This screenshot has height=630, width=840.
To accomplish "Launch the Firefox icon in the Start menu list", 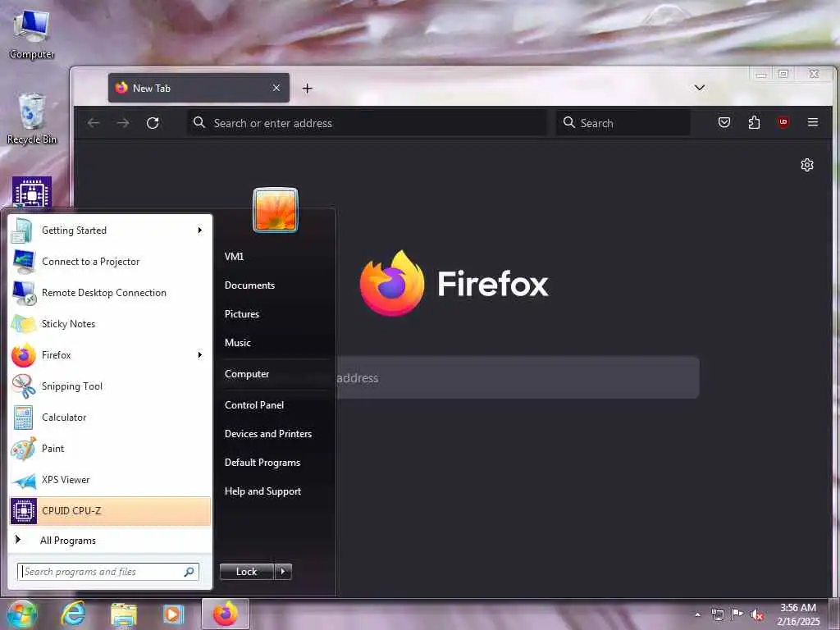I will (x=24, y=354).
